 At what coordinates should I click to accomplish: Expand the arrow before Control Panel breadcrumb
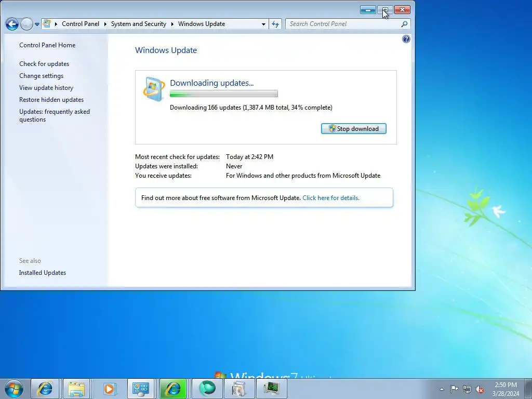point(56,24)
